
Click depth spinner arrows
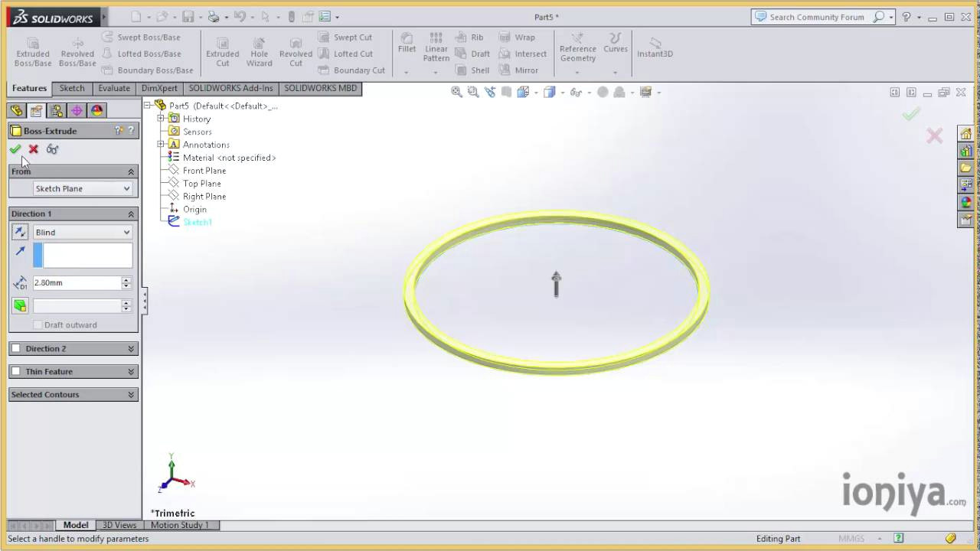pos(126,282)
